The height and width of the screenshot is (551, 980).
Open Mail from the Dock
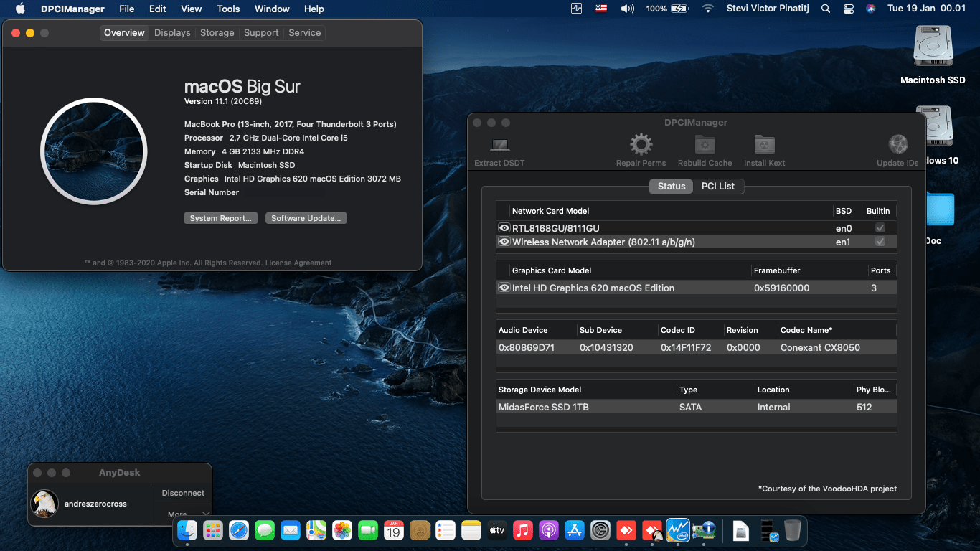coord(291,530)
